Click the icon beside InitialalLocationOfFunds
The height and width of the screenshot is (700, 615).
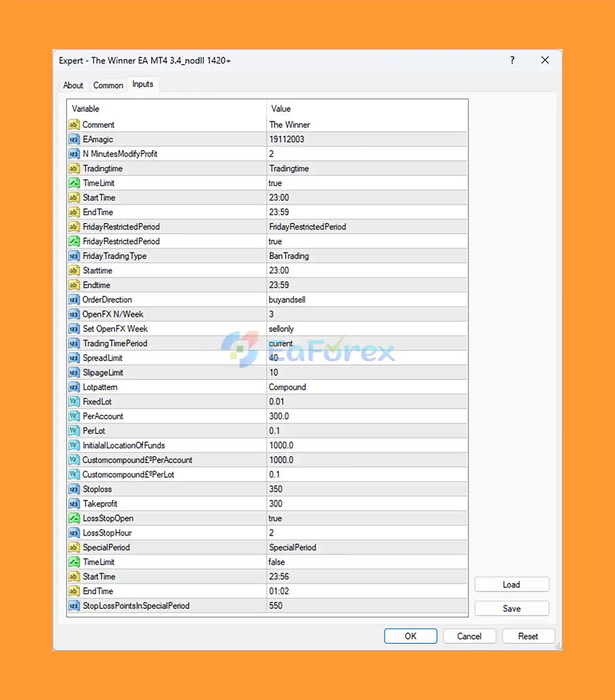click(74, 445)
